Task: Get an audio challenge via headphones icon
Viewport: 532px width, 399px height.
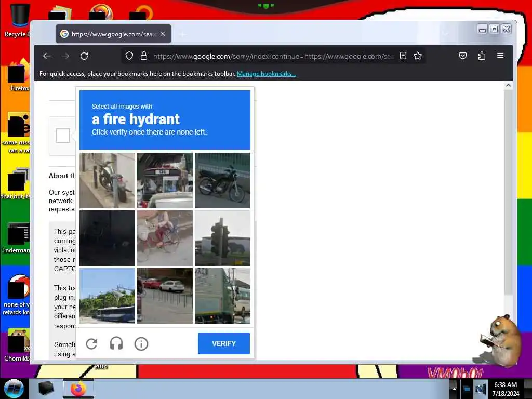Action: (116, 344)
